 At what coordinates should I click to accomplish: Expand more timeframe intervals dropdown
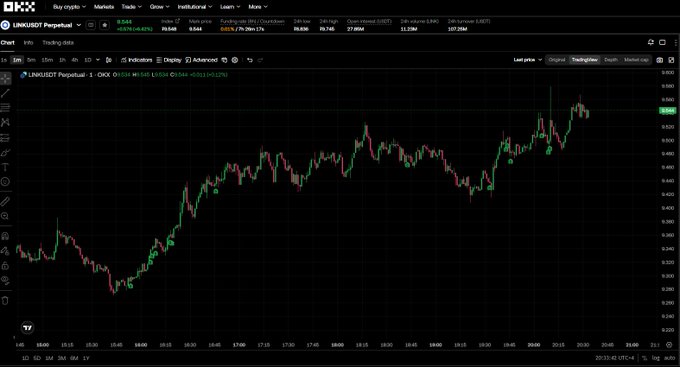click(x=98, y=60)
